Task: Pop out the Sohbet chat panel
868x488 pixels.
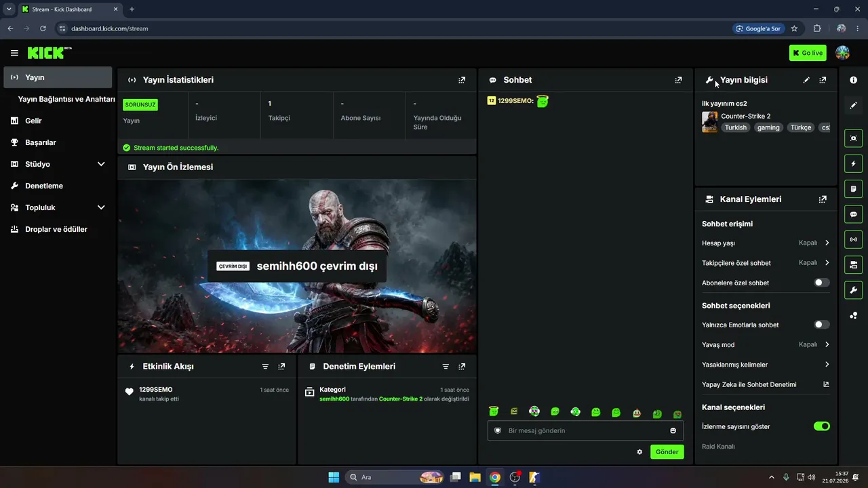Action: tap(678, 80)
